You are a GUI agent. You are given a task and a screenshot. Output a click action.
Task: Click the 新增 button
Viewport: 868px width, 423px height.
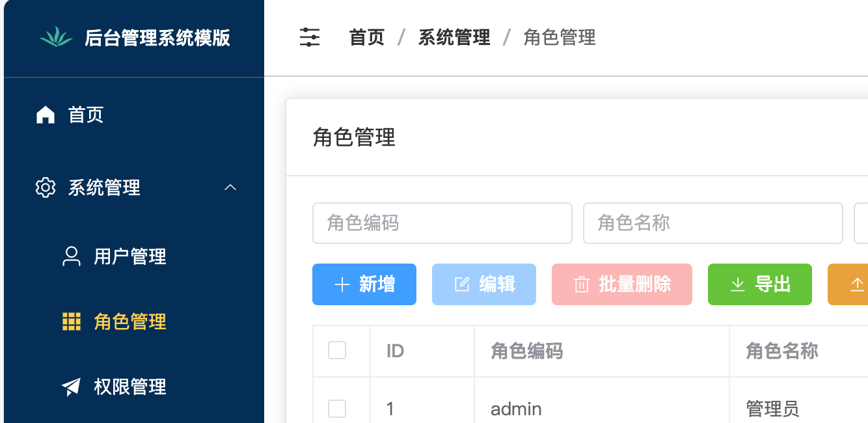coord(364,284)
